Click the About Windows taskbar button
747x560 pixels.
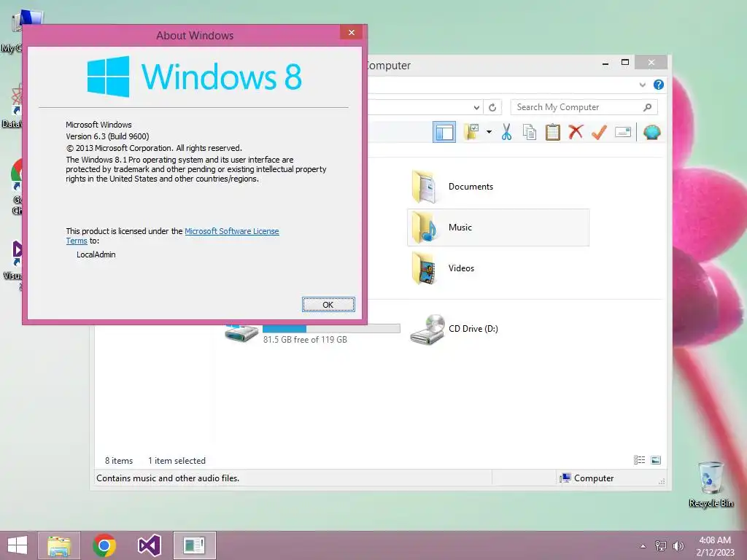[194, 545]
